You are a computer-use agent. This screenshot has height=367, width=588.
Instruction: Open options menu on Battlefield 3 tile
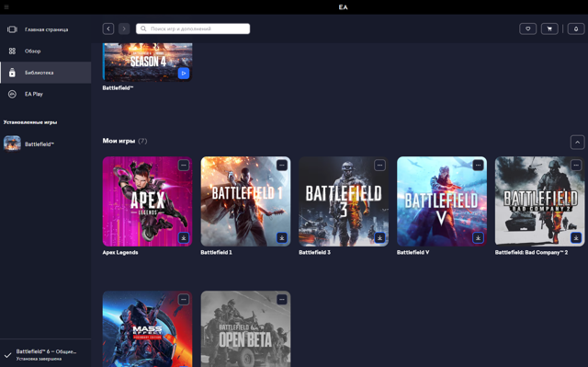pos(379,166)
